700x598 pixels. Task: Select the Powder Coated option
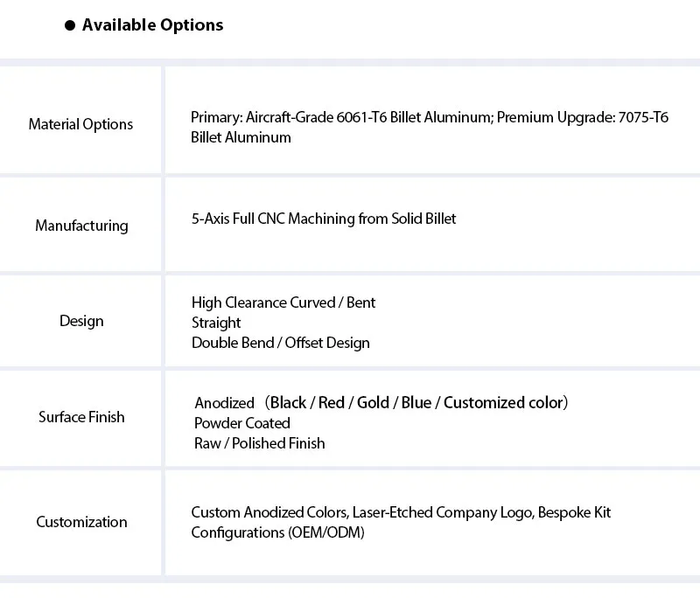(242, 423)
